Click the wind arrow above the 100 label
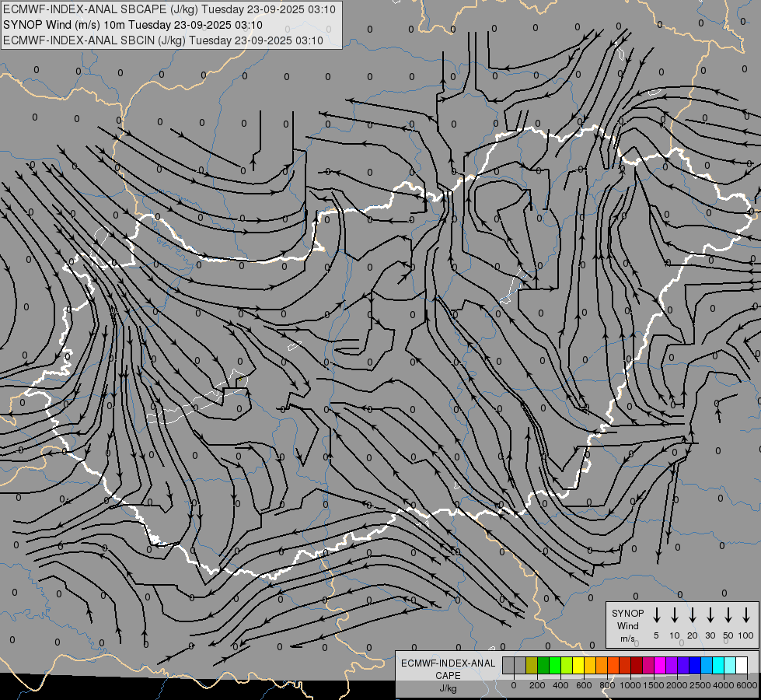Viewport: 761px width, 700px height. point(746,615)
